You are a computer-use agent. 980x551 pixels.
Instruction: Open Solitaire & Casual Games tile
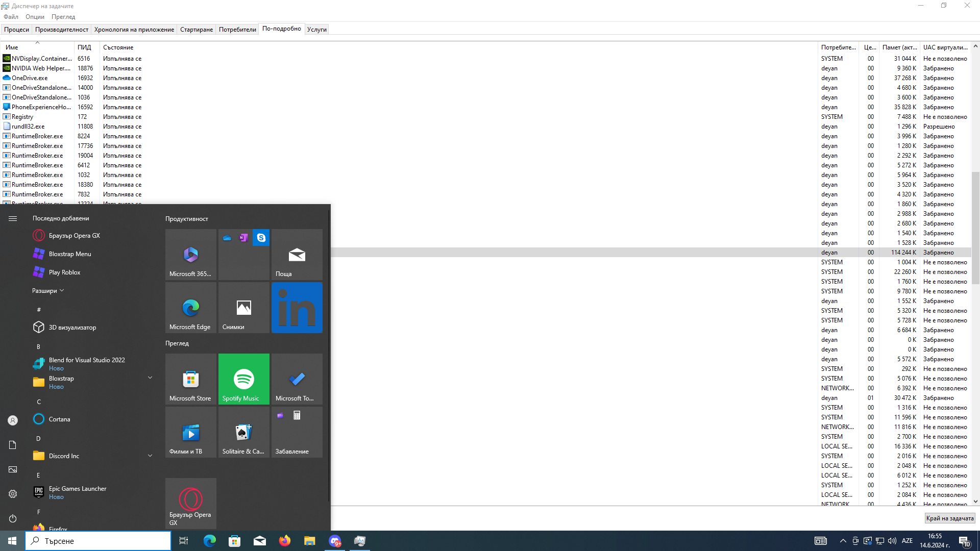[x=243, y=432]
